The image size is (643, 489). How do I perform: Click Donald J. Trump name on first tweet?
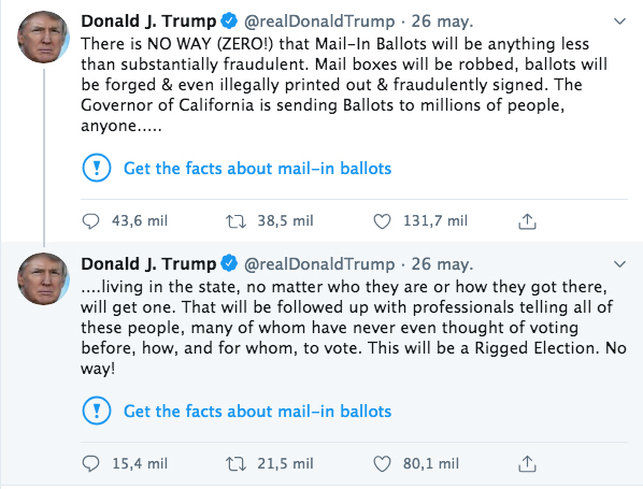[147, 21]
